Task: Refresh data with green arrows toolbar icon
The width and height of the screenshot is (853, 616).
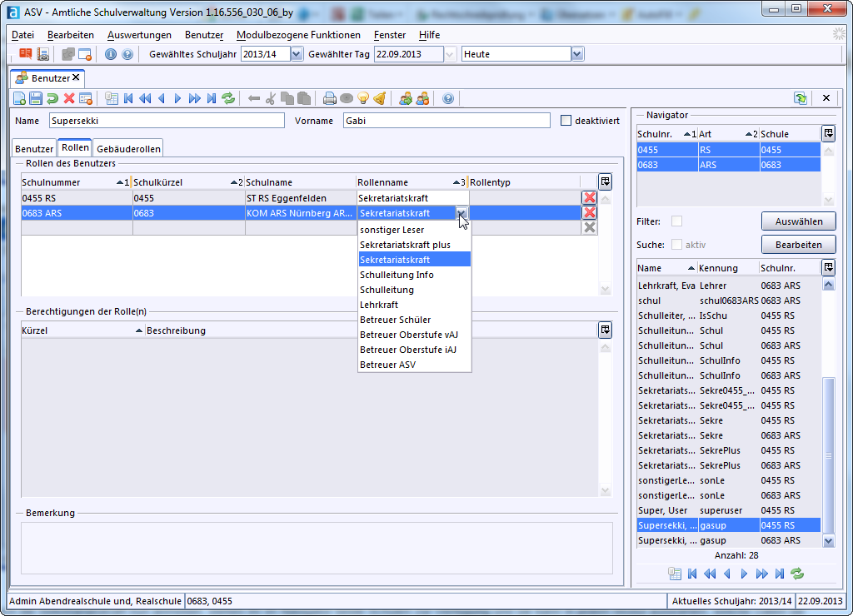Action: coord(228,98)
